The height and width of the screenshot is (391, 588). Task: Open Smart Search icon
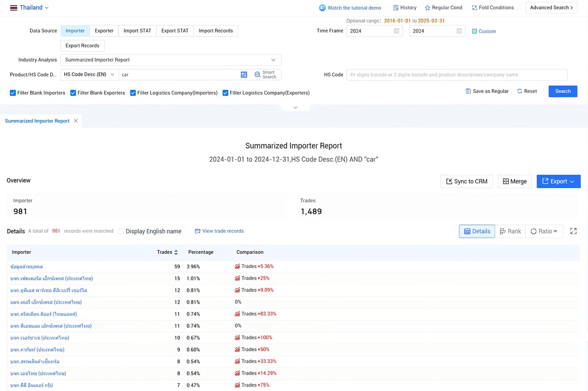click(x=258, y=75)
